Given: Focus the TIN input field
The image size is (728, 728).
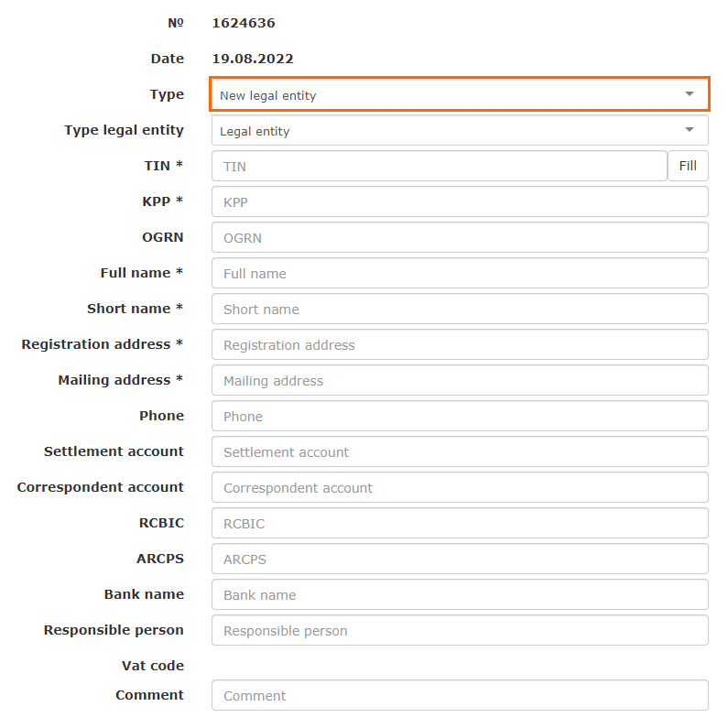Looking at the screenshot, I should (440, 167).
